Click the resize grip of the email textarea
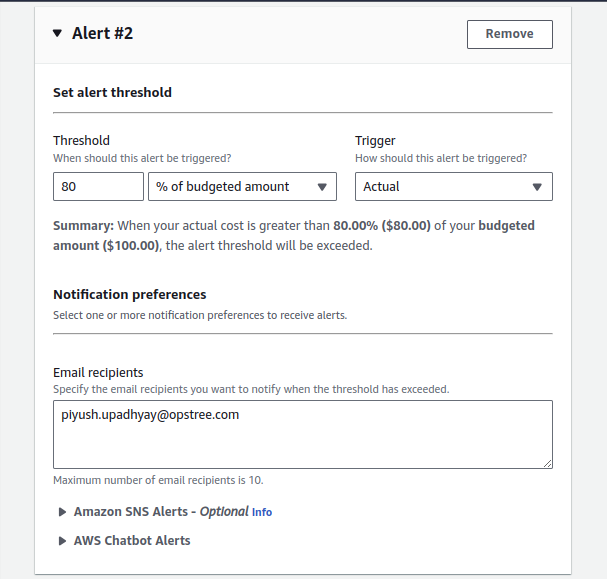The height and width of the screenshot is (579, 607). coord(547,463)
